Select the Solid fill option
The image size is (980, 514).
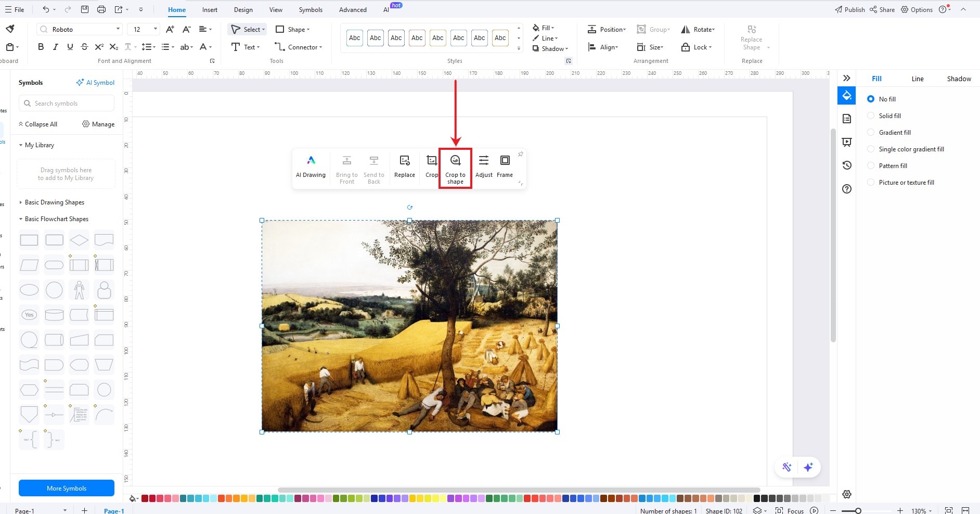pos(884,115)
